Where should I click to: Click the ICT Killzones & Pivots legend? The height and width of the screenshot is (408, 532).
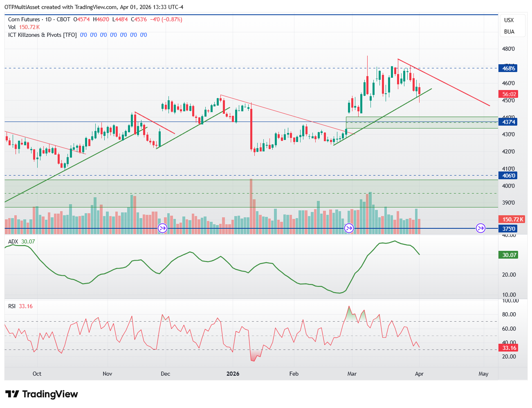42,35
